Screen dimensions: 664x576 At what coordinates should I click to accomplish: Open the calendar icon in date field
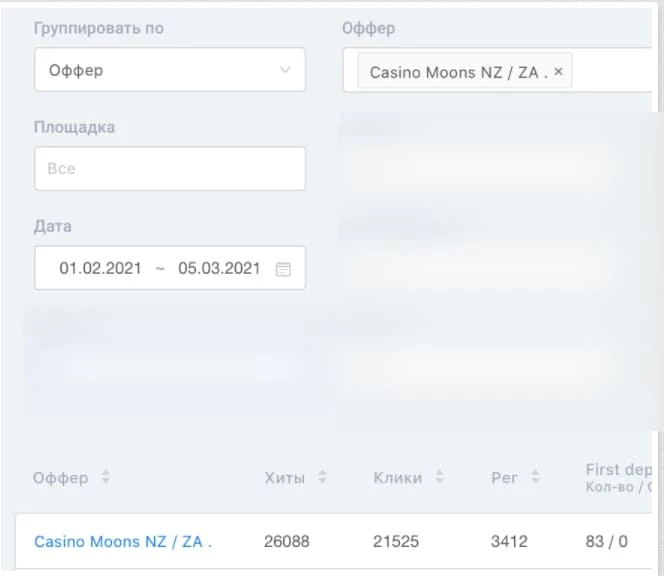click(283, 269)
